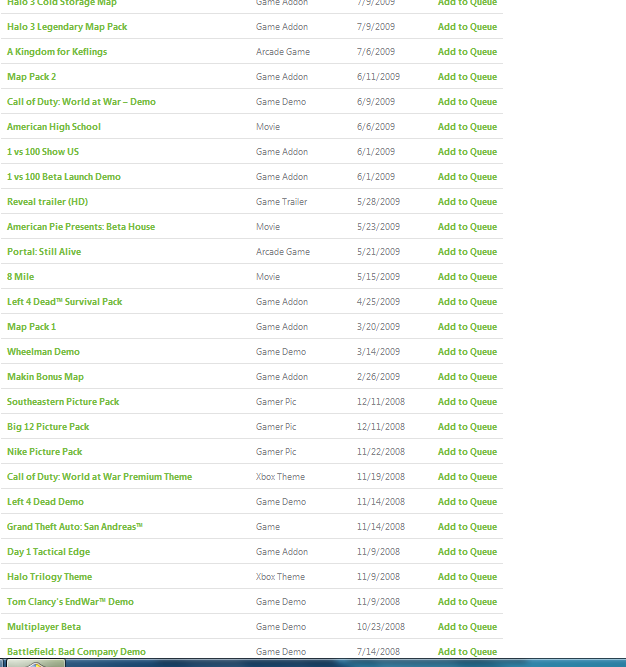Add Southeastern Picture Pack to queue
Viewport: 626px width, 667px height.
(x=467, y=402)
